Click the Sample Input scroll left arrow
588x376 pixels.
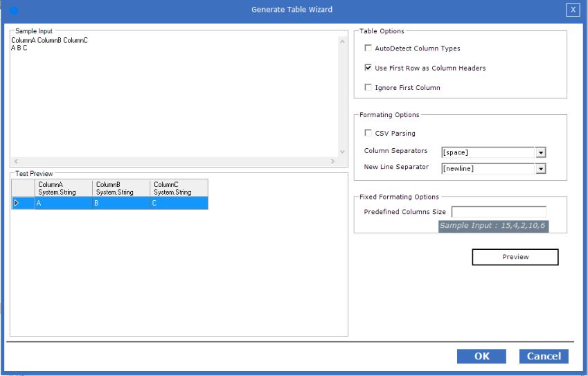[16, 161]
